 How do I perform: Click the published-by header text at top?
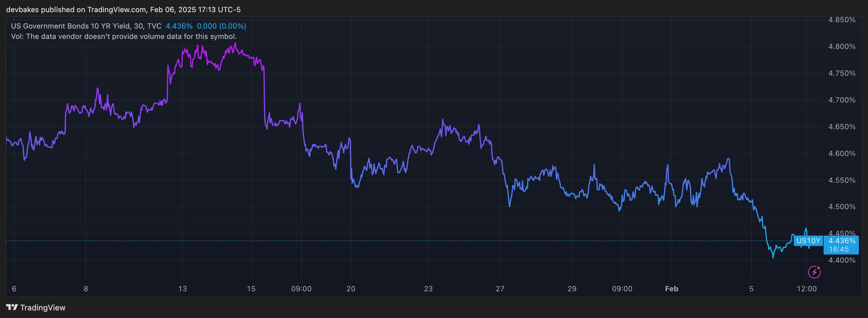point(123,9)
